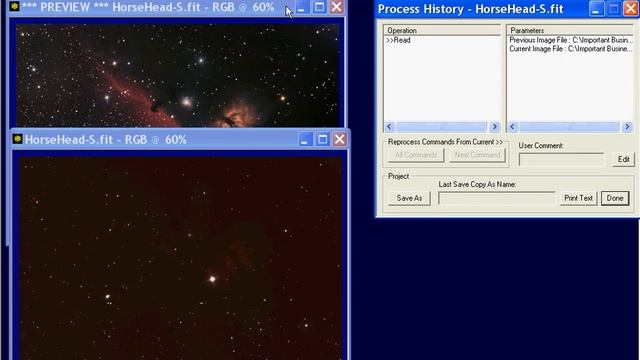Maximize the HorseHead-S.fit RGB 60% window
This screenshot has width=640, height=360.
pos(322,140)
